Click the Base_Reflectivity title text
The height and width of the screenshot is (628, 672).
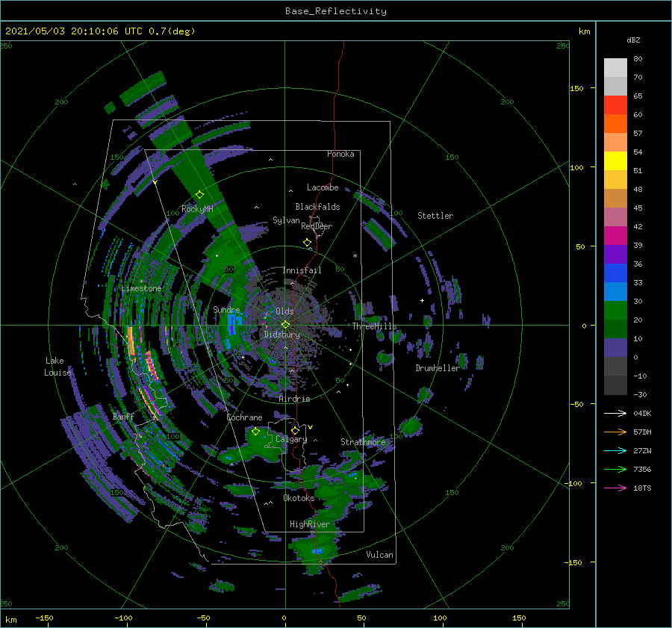(x=336, y=11)
